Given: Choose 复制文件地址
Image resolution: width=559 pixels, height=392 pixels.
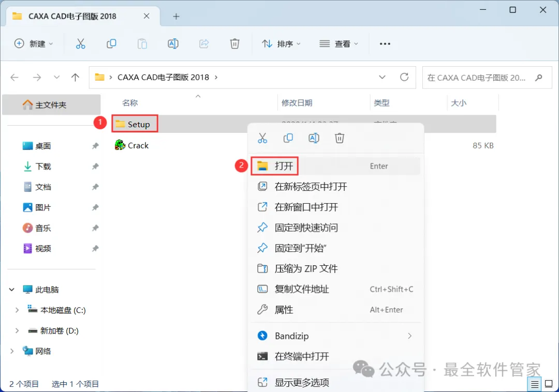Looking at the screenshot, I should coord(335,289).
